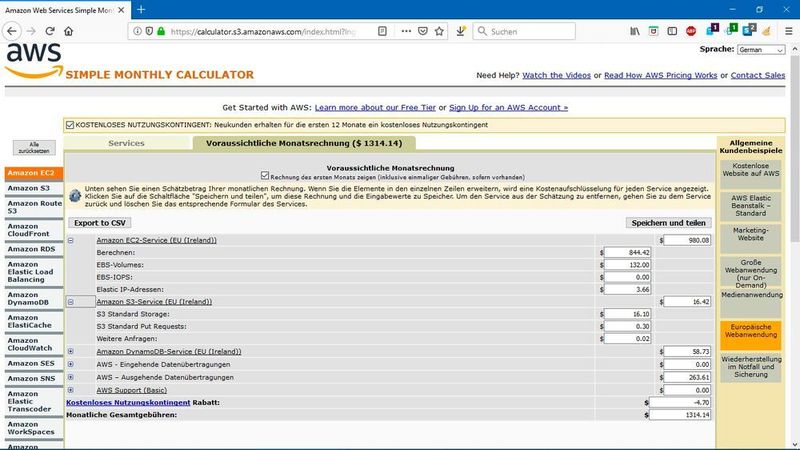800x450 pixels.
Task: Open a new browser tab with plus
Action: pyautogui.click(x=141, y=9)
